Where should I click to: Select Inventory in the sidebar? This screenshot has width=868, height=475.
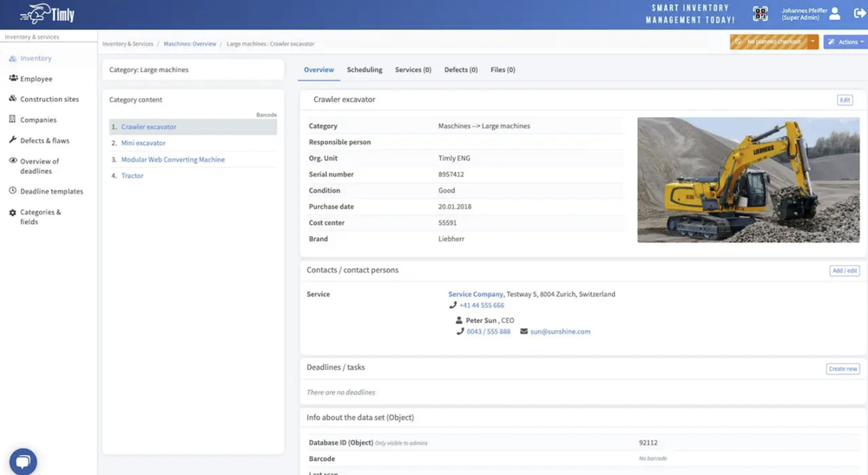click(x=36, y=58)
